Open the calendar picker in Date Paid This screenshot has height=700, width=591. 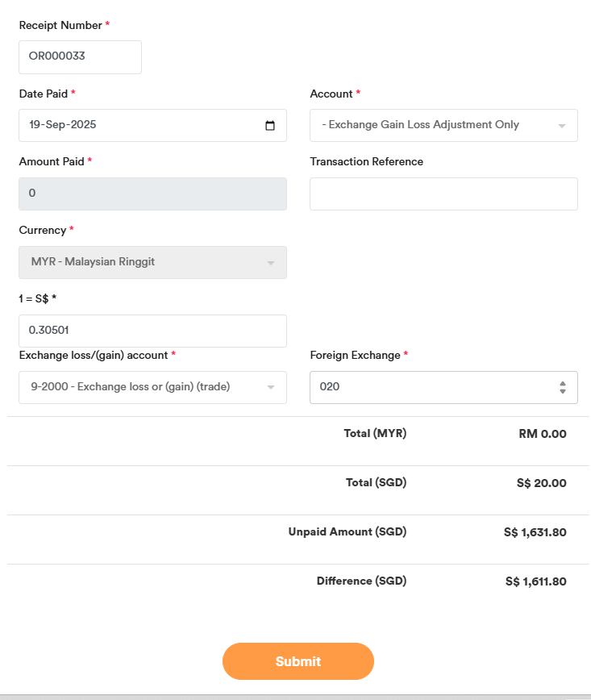(270, 126)
